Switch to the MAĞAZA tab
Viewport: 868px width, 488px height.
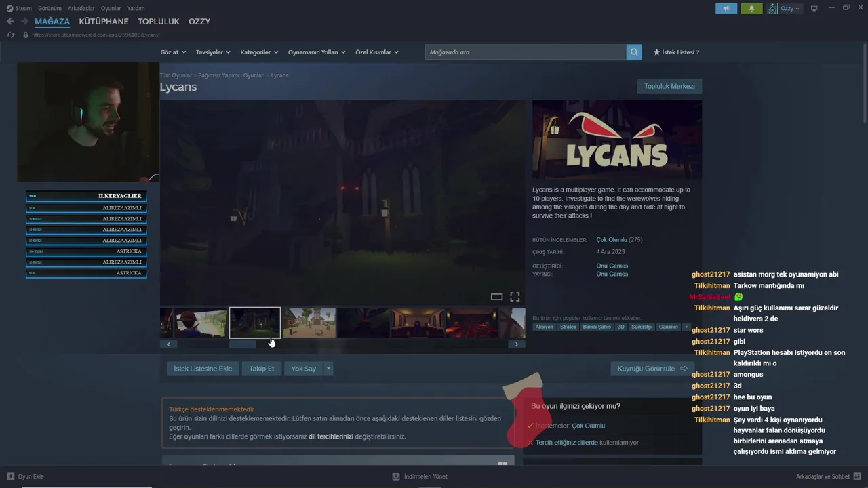52,22
